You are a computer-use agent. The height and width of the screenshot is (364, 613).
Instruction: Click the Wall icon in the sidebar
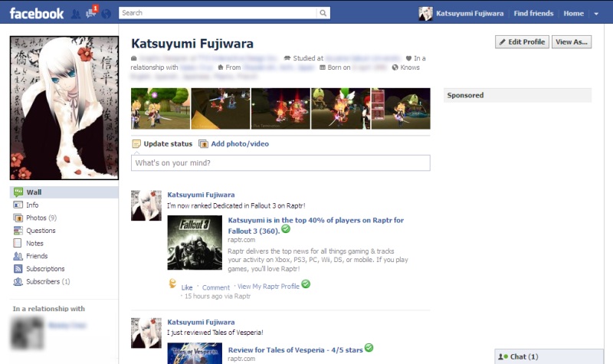click(18, 192)
